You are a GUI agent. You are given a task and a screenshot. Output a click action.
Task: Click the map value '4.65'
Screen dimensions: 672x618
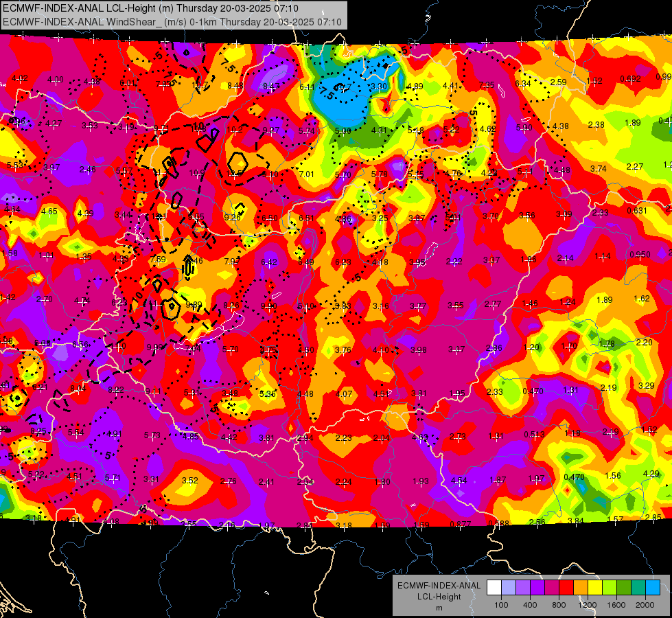coord(49,211)
